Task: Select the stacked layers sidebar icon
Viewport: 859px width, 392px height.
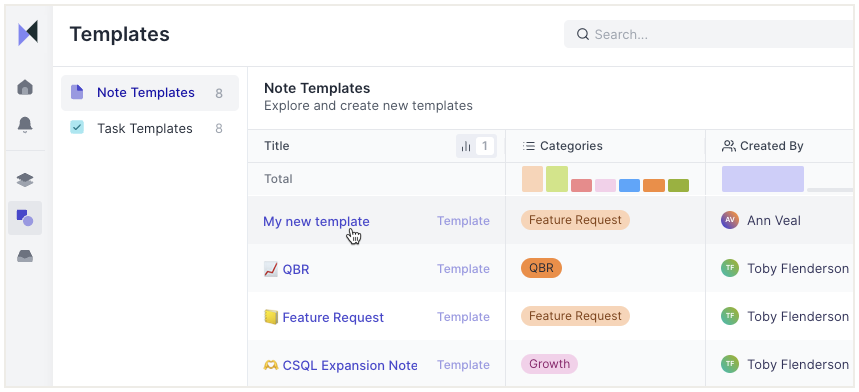Action: point(25,180)
